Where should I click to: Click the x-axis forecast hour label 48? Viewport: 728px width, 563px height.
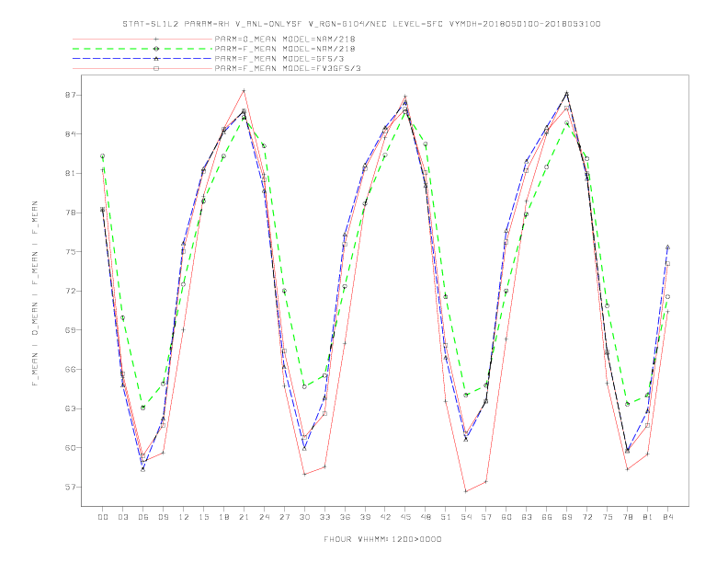pyautogui.click(x=426, y=517)
